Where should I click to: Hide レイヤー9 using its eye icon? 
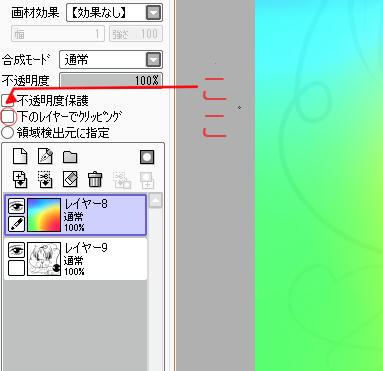(x=16, y=250)
